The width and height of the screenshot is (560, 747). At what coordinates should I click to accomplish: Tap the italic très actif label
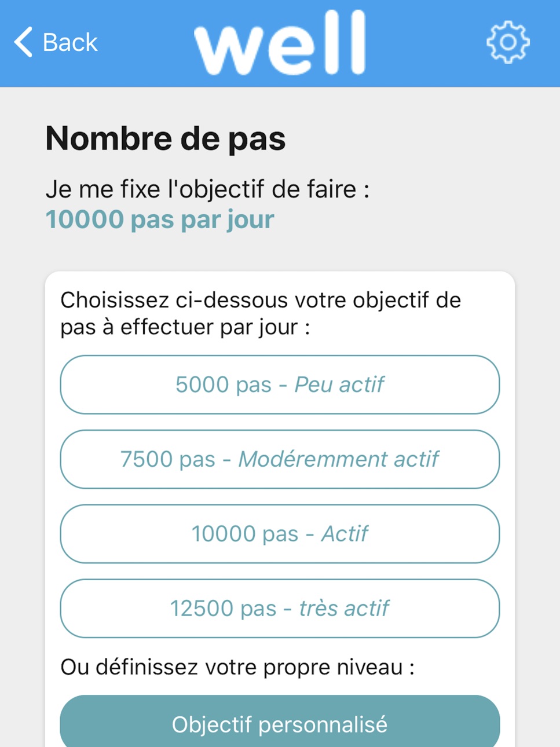344,609
